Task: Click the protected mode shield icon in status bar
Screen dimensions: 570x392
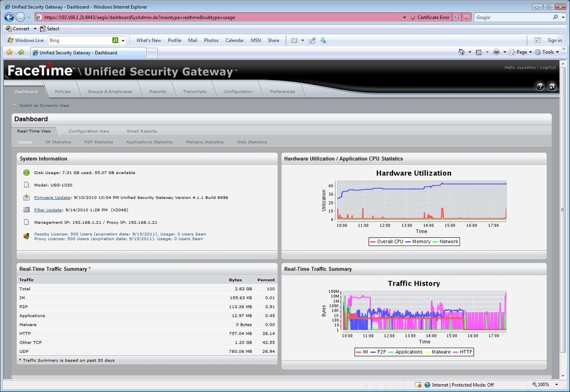Action: (418, 385)
